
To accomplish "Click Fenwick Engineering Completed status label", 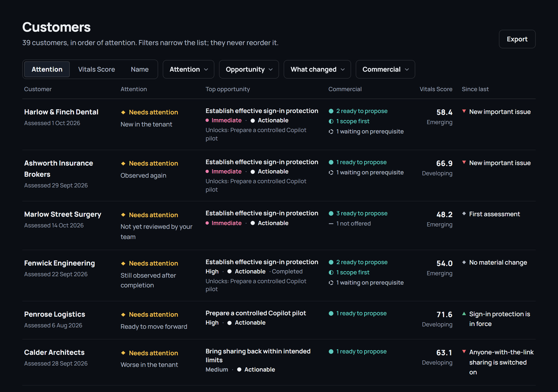I will coord(287,271).
